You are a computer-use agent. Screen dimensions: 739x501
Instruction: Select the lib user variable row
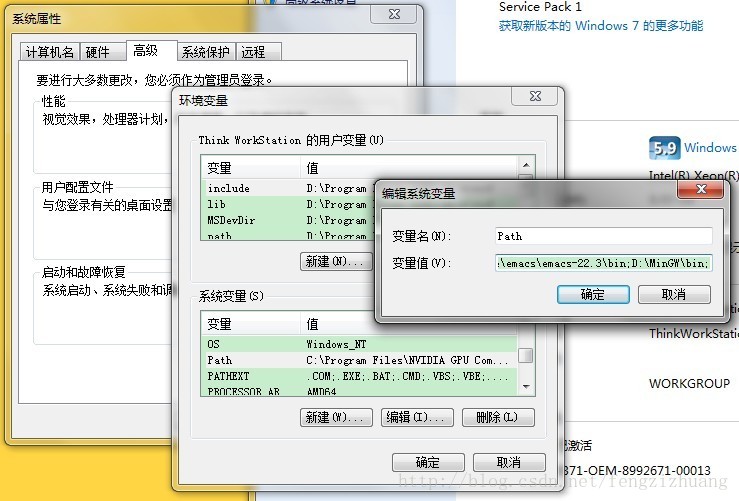287,204
